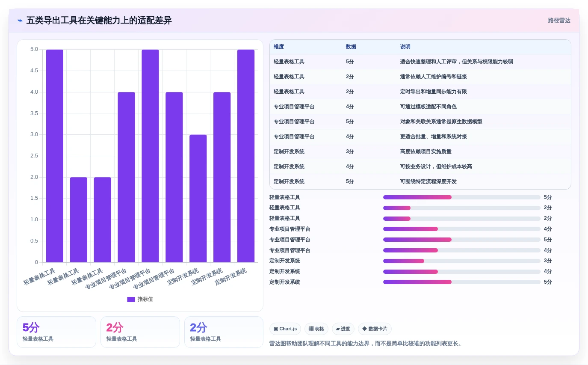Click the 轻量表格工具 chart bar at 5.0
The width and height of the screenshot is (588, 365).
click(55, 156)
